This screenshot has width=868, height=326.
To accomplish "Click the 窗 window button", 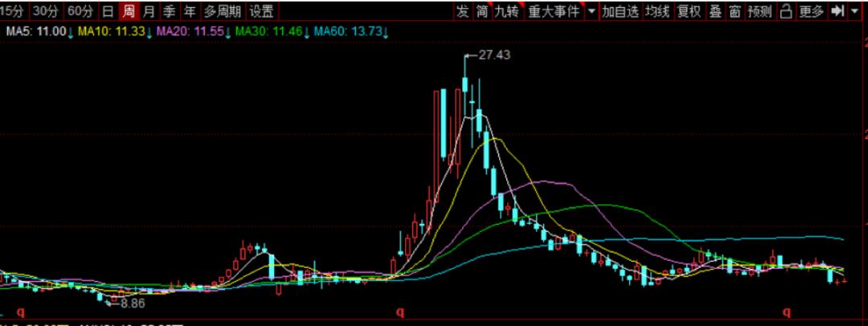I will 735,11.
